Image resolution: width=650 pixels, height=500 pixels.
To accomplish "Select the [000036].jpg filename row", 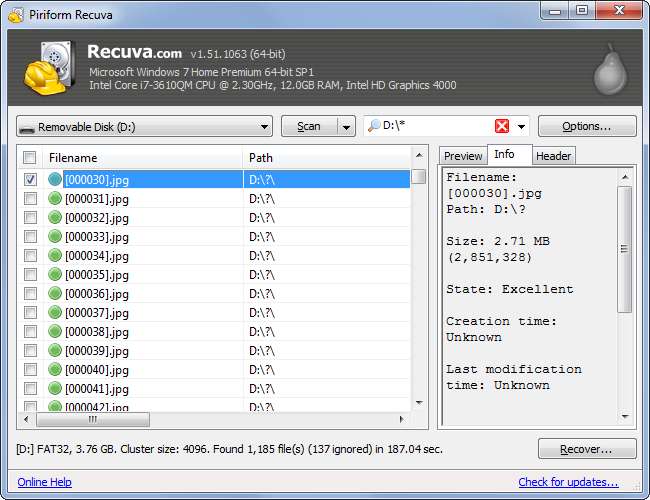I will (x=216, y=294).
